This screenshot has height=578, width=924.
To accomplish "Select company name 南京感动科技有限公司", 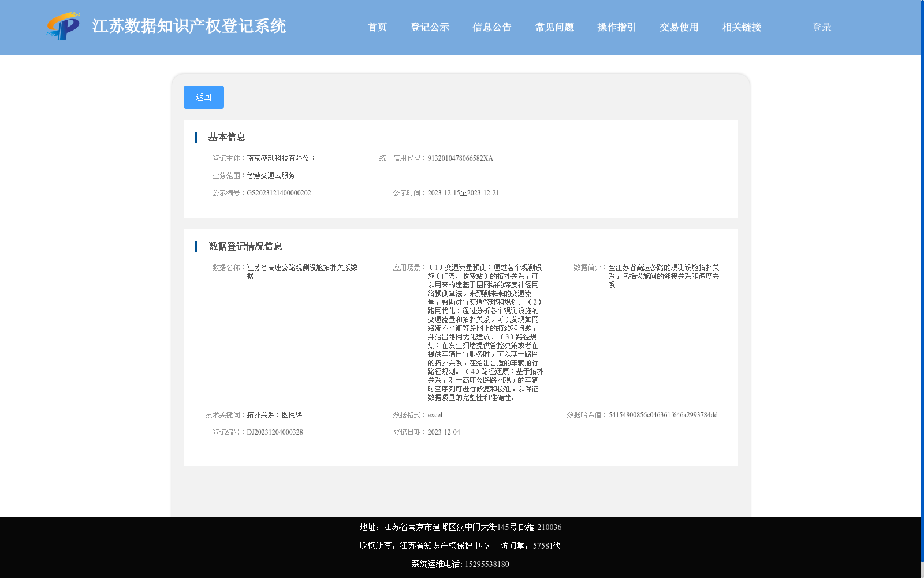I will pos(281,158).
